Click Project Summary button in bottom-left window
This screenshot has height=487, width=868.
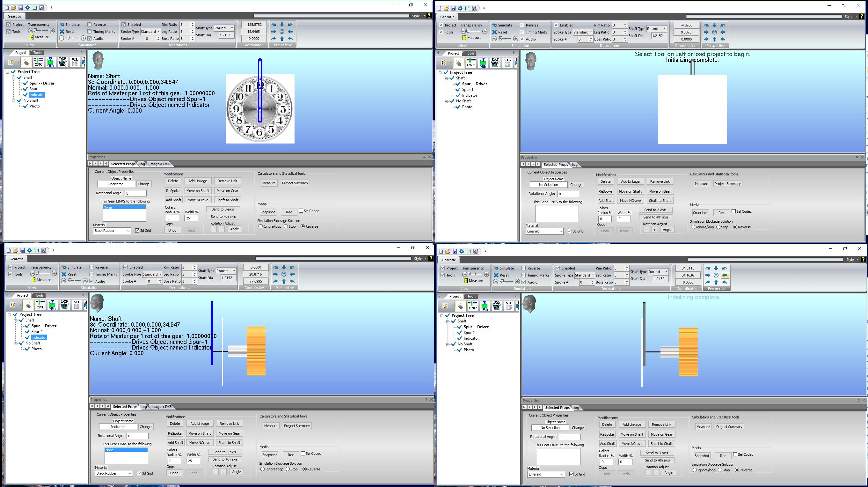click(296, 426)
